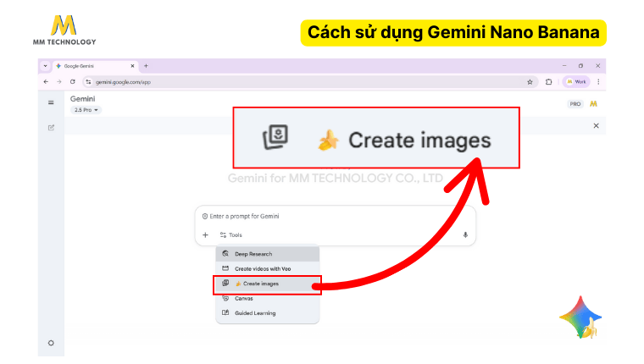Click the microphone voice input icon

point(465,235)
